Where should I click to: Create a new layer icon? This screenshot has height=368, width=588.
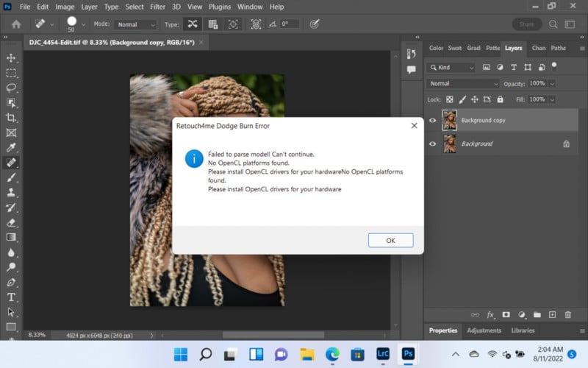pos(553,315)
